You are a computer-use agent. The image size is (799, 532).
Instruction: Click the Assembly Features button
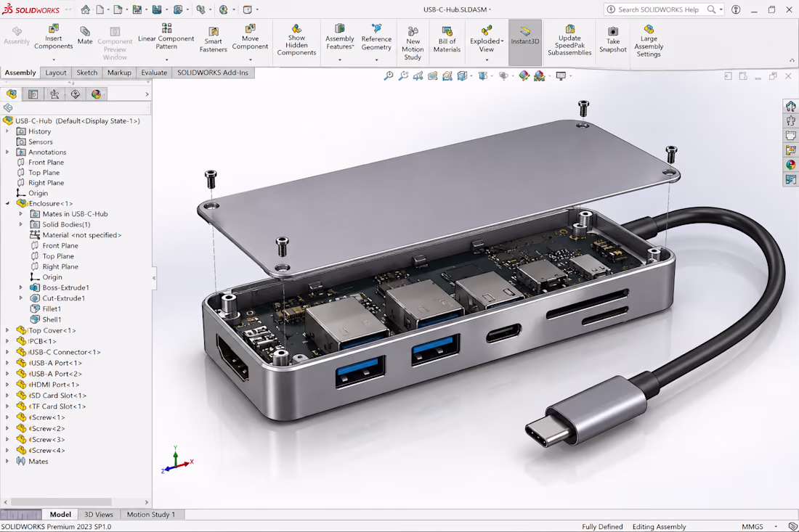pos(340,38)
